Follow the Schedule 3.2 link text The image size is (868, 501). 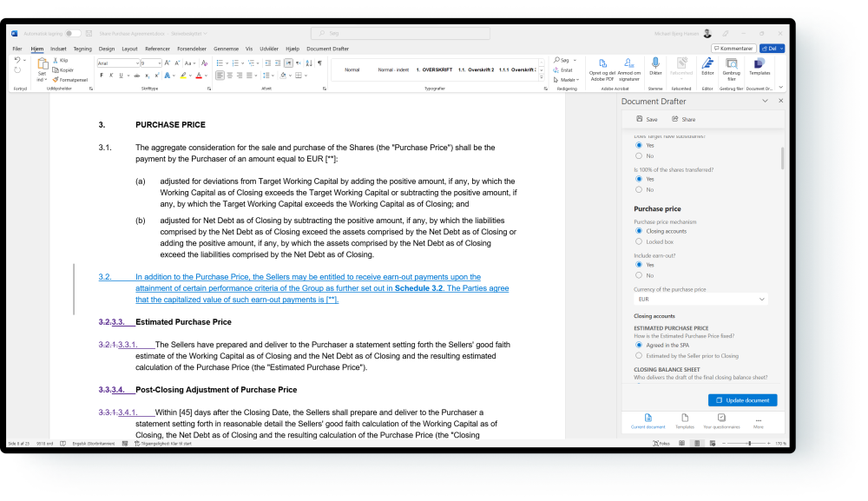pos(419,288)
